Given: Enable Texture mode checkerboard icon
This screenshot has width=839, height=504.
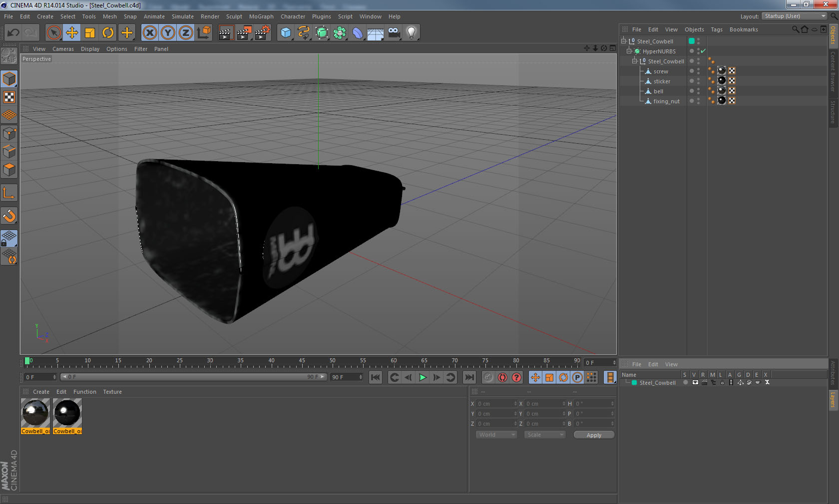Looking at the screenshot, I should click(x=9, y=97).
